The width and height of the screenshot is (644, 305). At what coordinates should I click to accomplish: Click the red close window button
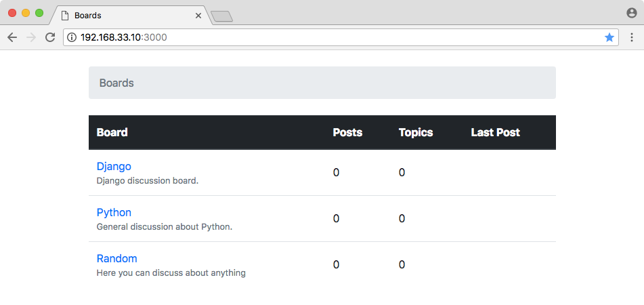(12, 13)
